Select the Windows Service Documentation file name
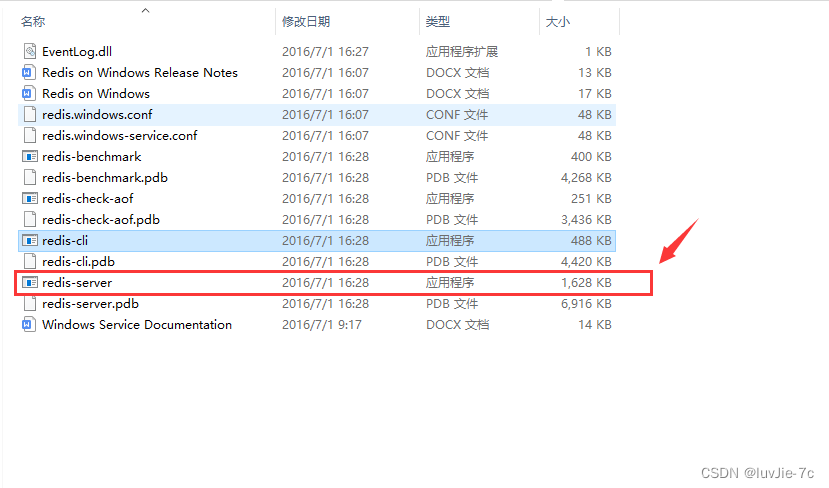Screen dimensions: 829x488 (x=136, y=324)
